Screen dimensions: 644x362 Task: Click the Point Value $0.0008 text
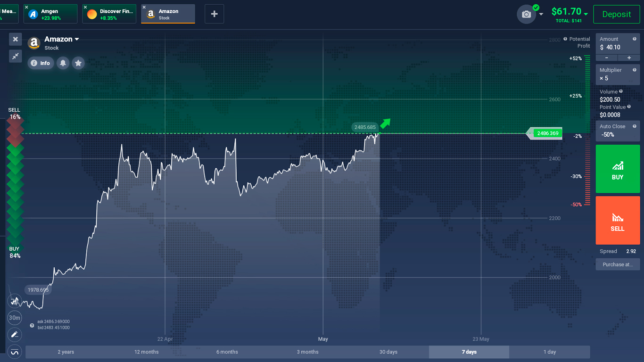point(610,115)
